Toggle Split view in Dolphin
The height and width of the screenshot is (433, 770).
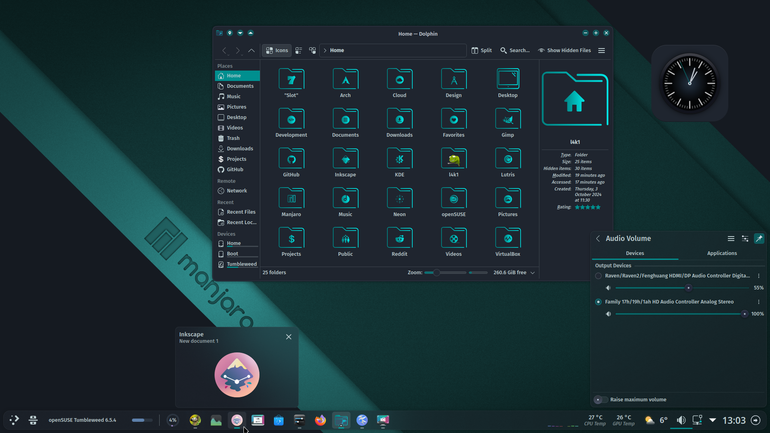[481, 51]
